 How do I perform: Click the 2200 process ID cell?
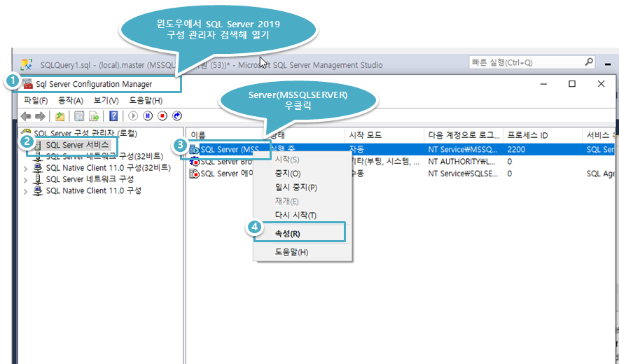tap(516, 150)
